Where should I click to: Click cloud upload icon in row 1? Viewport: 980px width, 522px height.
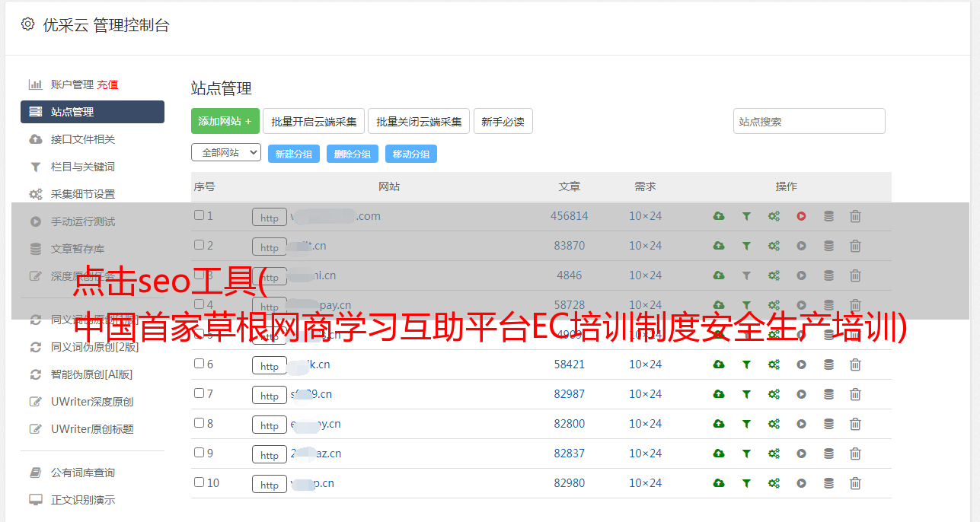(719, 216)
